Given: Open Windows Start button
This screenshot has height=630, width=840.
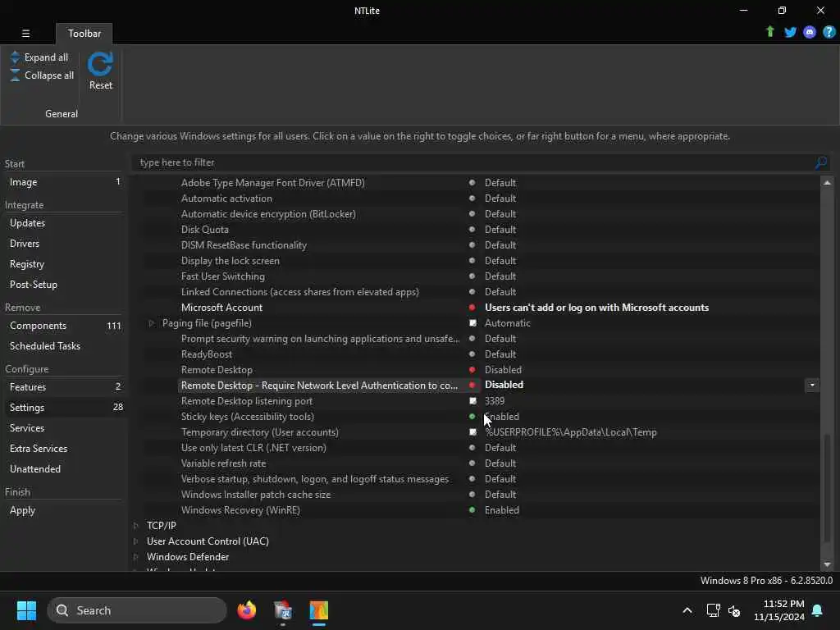Looking at the screenshot, I should point(26,610).
